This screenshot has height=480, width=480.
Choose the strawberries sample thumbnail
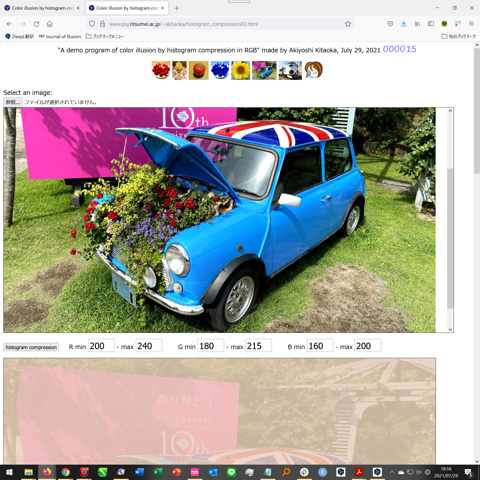point(161,70)
